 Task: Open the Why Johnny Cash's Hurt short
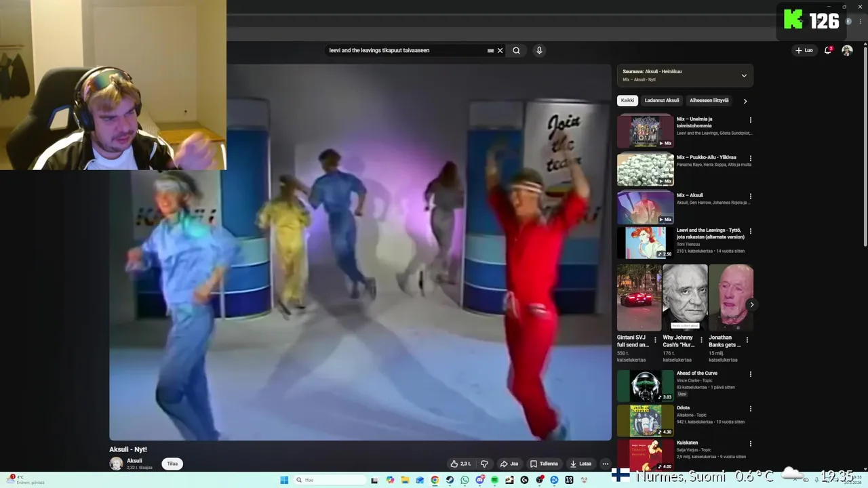(685, 298)
